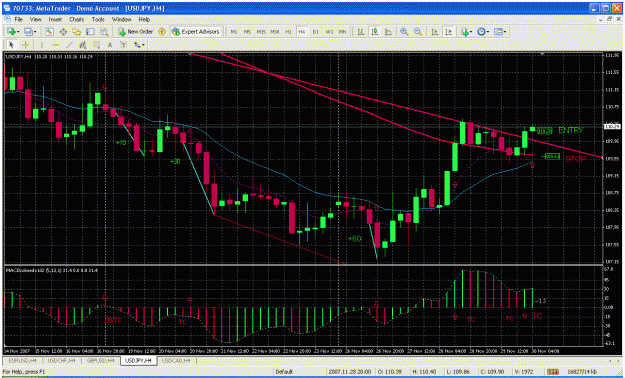Viewport: 625px width, 378px height.
Task: Switch chart to M30 timeframe
Action: click(275, 32)
